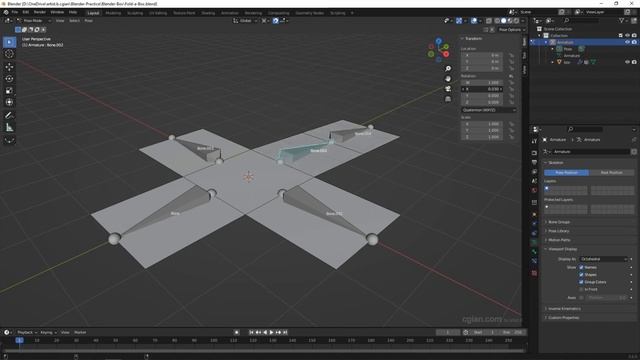Image resolution: width=640 pixels, height=360 pixels.
Task: Open the World properties tab icon
Action: point(534,190)
